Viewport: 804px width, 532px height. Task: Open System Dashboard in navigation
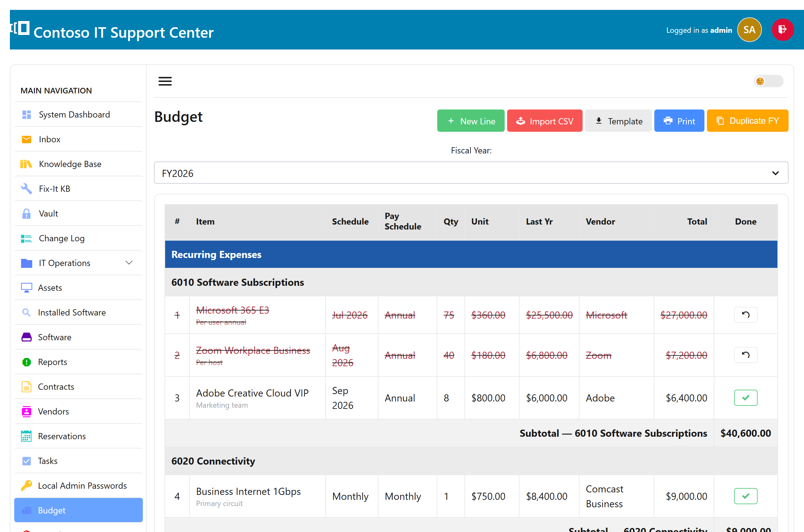[x=78, y=115]
